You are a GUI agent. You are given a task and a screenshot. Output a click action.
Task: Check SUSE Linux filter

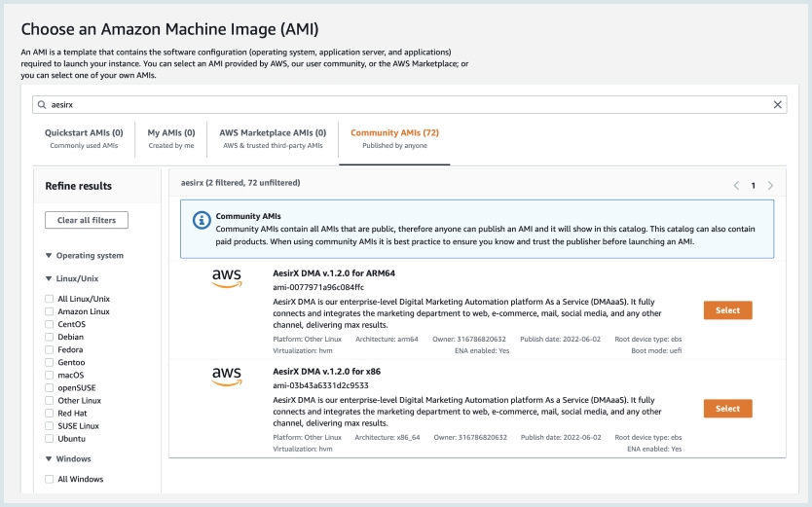50,426
